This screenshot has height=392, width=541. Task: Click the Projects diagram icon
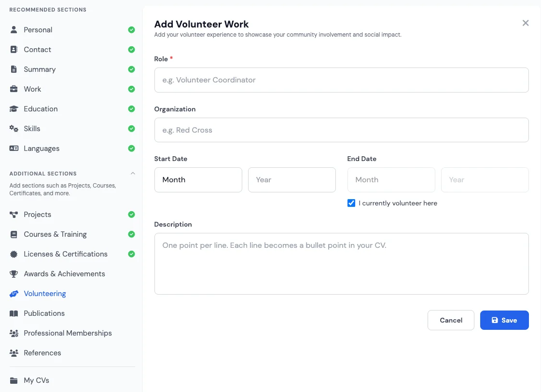[14, 215]
